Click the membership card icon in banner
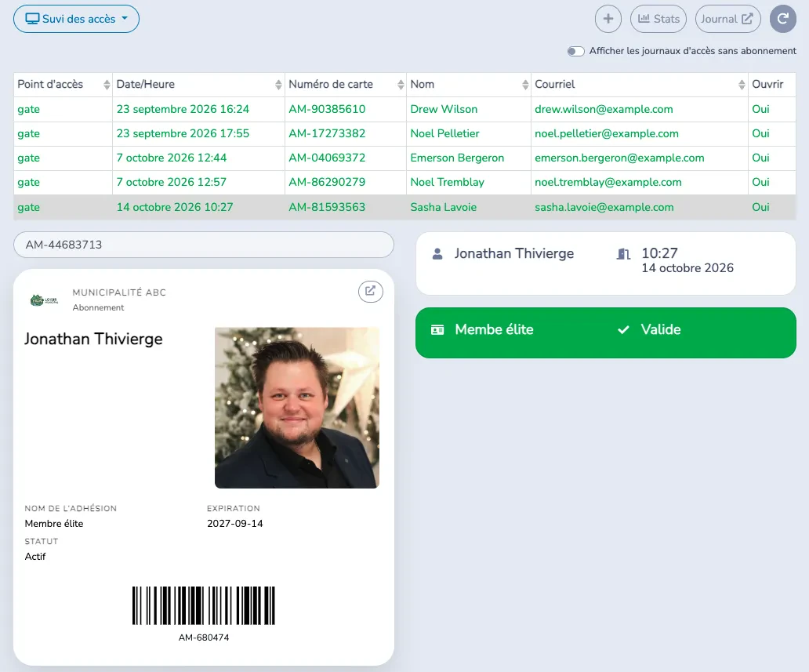The image size is (809, 672). coord(437,329)
